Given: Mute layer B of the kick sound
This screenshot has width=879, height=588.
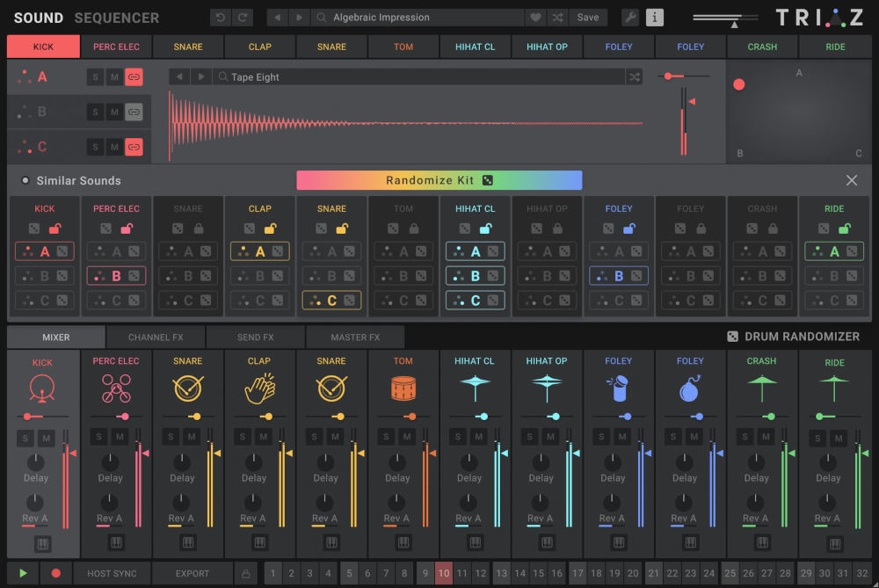Looking at the screenshot, I should (113, 112).
